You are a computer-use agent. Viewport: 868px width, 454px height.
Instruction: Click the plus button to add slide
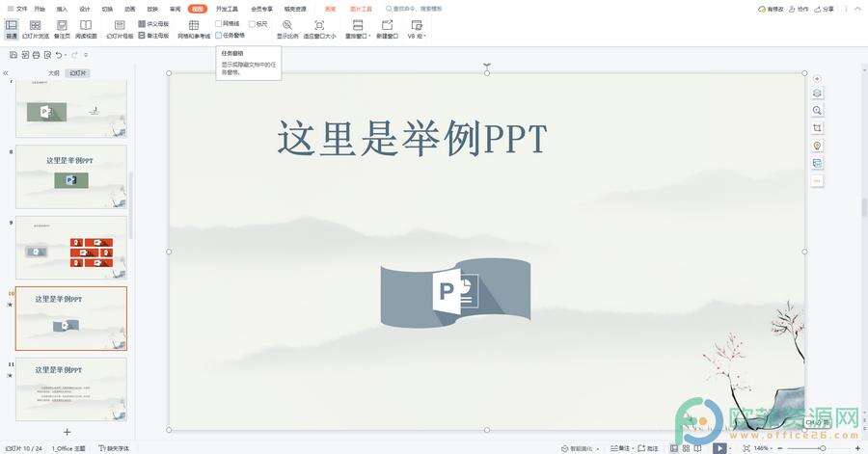(x=67, y=432)
